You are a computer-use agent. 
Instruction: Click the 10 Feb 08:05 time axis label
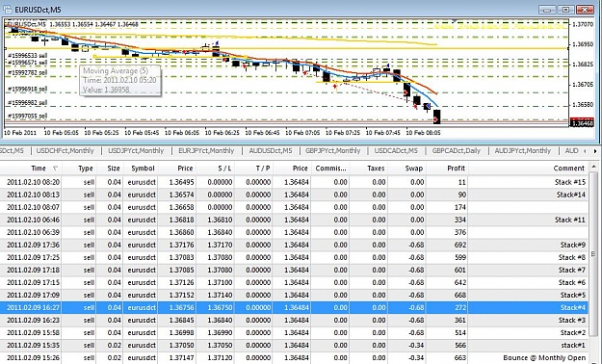click(x=423, y=133)
